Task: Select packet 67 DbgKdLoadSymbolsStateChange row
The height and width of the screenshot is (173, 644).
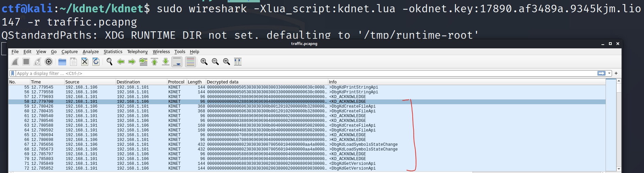Action: tap(307, 144)
